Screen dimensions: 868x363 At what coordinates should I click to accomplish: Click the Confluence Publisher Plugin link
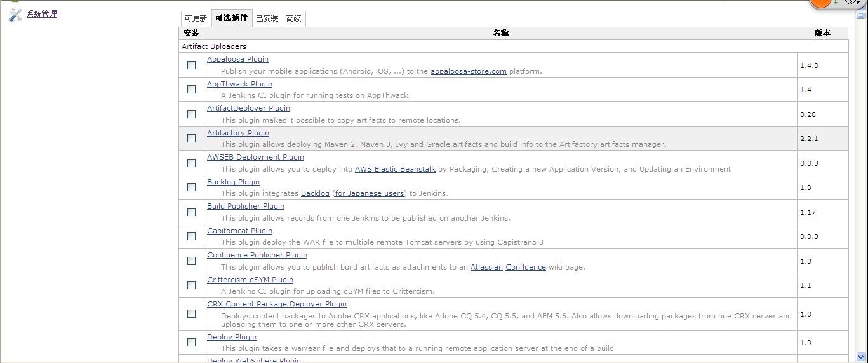pyautogui.click(x=257, y=255)
